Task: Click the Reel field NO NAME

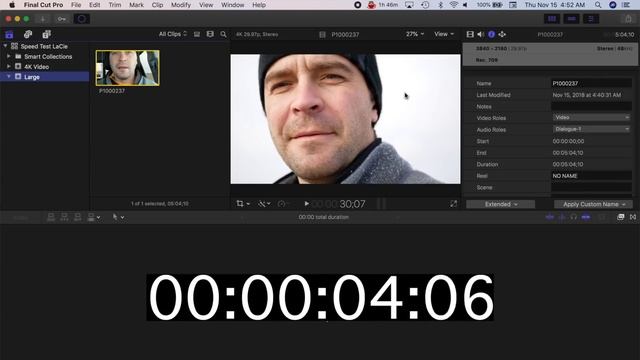Action: coord(591,176)
